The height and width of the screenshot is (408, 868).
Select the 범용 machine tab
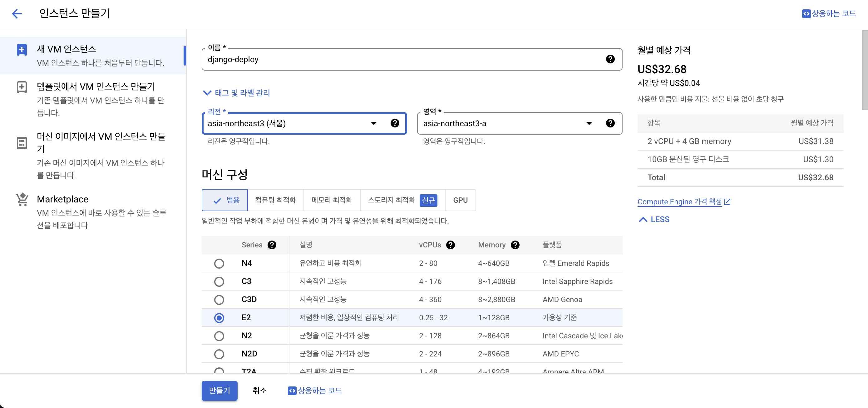(x=225, y=200)
